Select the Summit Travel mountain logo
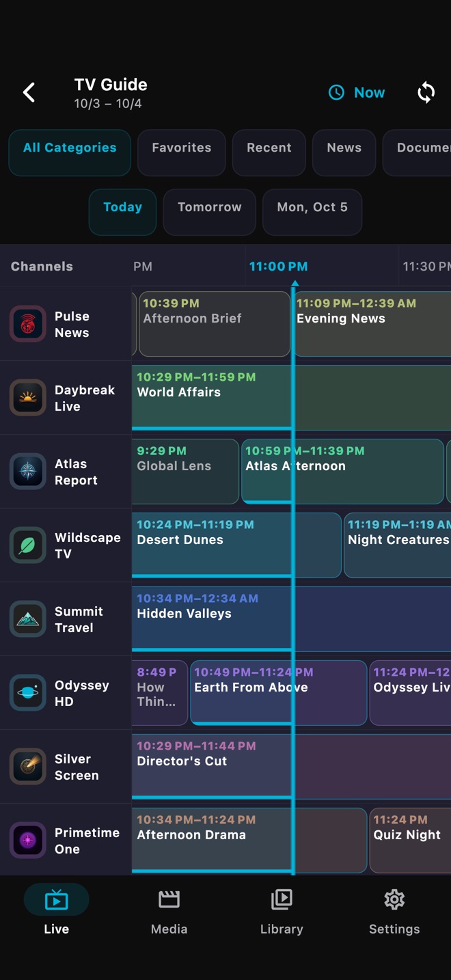The height and width of the screenshot is (980, 451). 27,619
